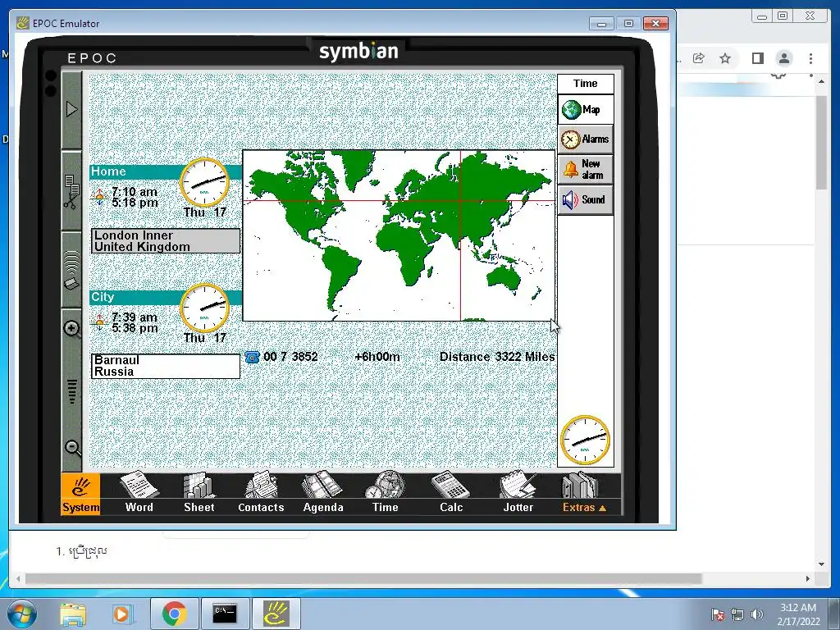Click the toolbar analog clock
The image size is (840, 630).
(x=585, y=441)
